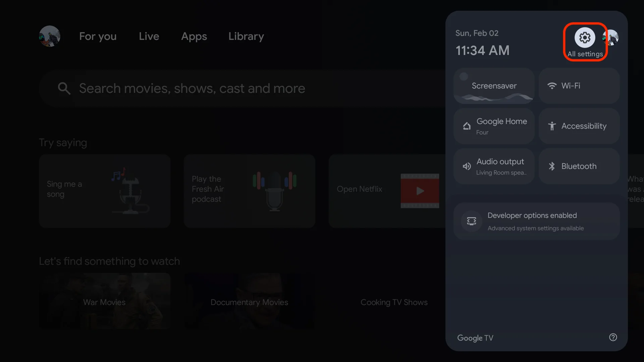This screenshot has width=644, height=362.
Task: Click the search magnifier icon
Action: [64, 88]
